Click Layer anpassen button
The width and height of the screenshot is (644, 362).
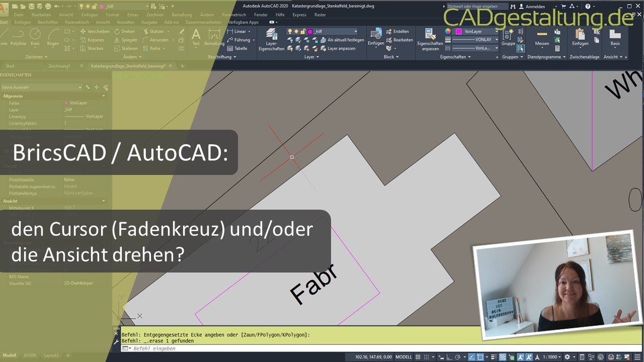pyautogui.click(x=338, y=48)
